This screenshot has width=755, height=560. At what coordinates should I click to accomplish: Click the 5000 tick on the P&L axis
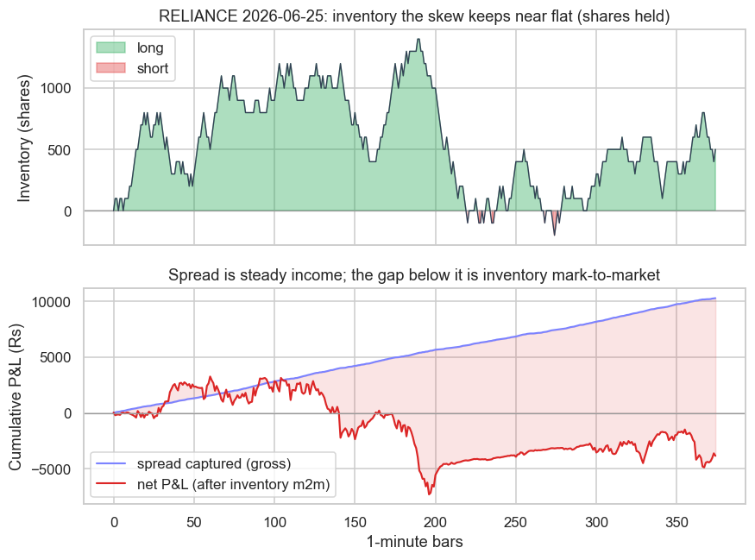point(55,358)
